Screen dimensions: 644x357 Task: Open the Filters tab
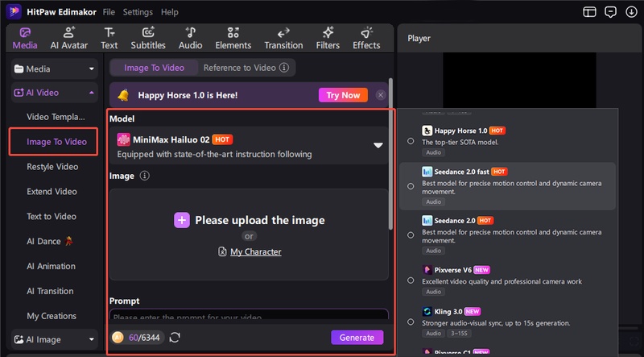pyautogui.click(x=328, y=38)
